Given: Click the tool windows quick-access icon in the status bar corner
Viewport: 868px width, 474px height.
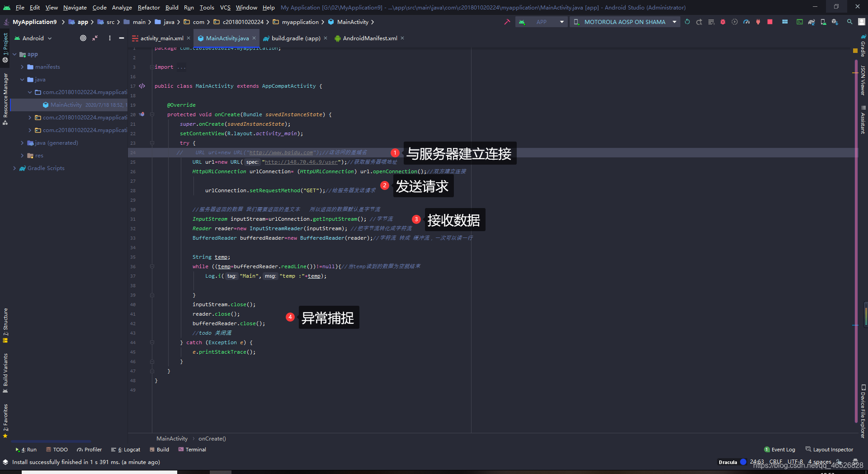Looking at the screenshot, I should tap(5, 462).
